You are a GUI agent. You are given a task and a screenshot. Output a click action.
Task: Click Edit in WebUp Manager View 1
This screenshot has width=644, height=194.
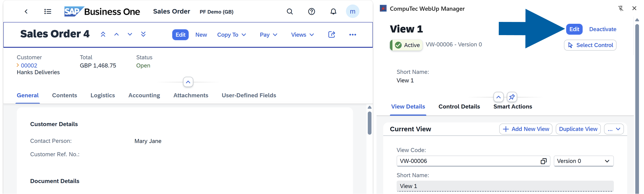pyautogui.click(x=574, y=29)
